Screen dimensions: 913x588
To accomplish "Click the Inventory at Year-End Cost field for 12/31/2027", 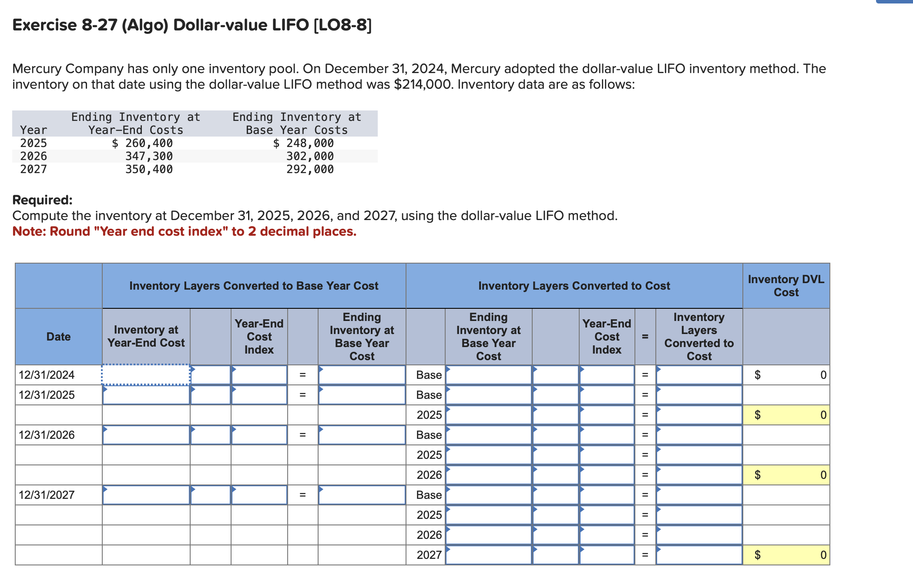I will tap(146, 494).
